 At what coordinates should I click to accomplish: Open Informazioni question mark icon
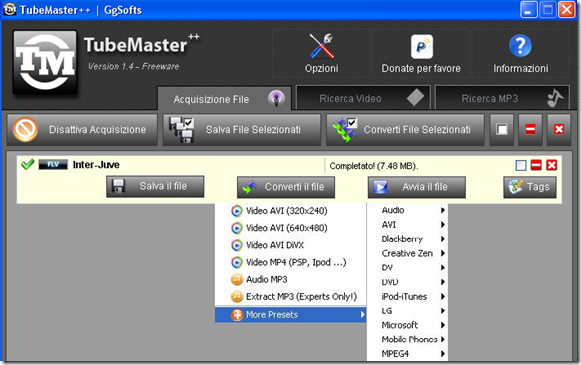click(x=520, y=46)
